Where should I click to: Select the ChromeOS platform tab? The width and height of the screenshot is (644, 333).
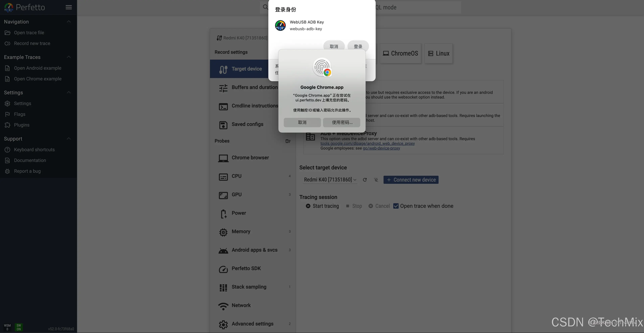(x=400, y=53)
